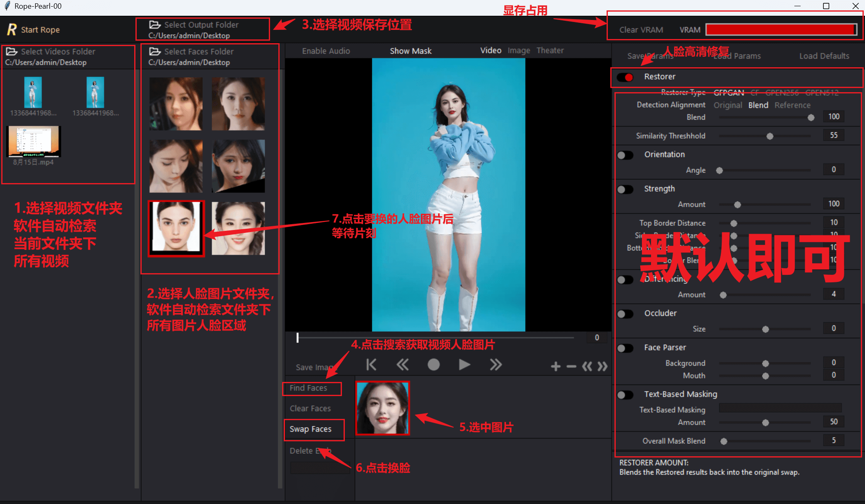Go to previous marker icon
The width and height of the screenshot is (865, 504).
pos(587,366)
